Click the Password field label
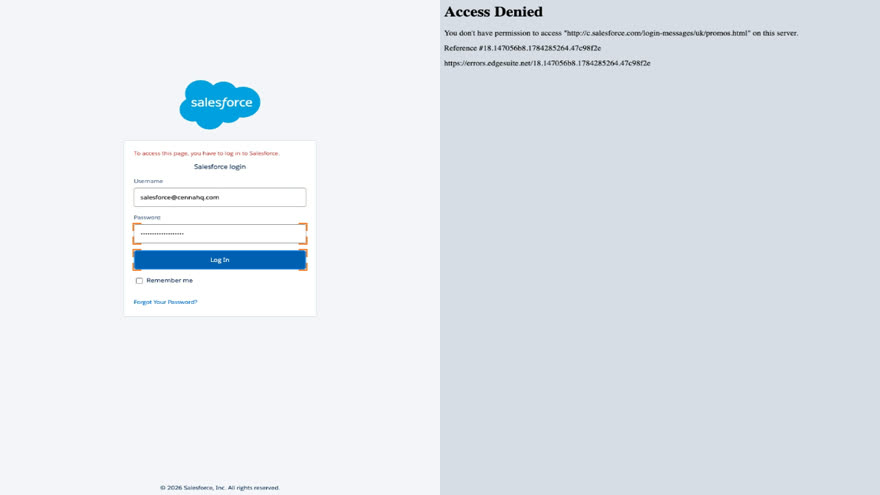Viewport: 880px width, 495px height. [147, 217]
